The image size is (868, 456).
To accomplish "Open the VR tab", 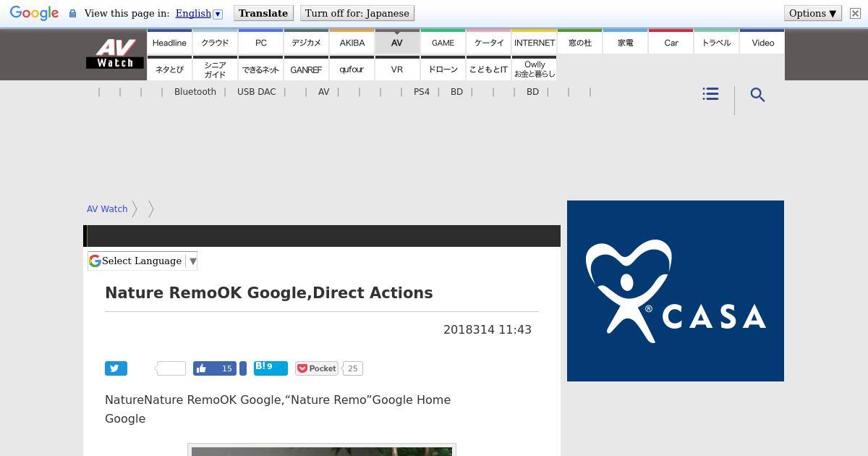I will [x=397, y=69].
